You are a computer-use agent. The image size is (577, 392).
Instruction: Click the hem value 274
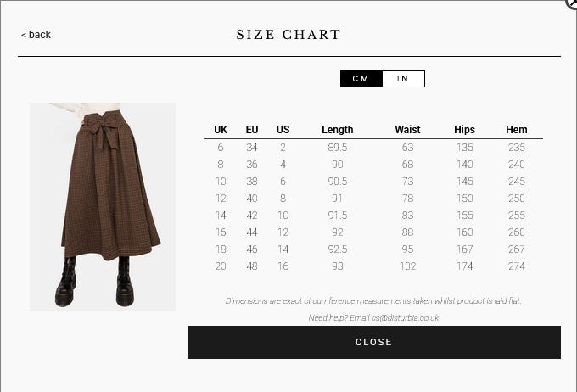(517, 266)
